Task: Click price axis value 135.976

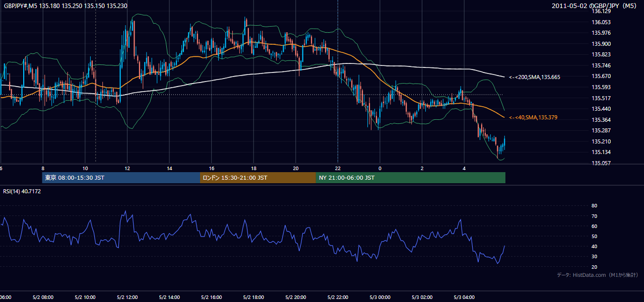Action: (601, 33)
